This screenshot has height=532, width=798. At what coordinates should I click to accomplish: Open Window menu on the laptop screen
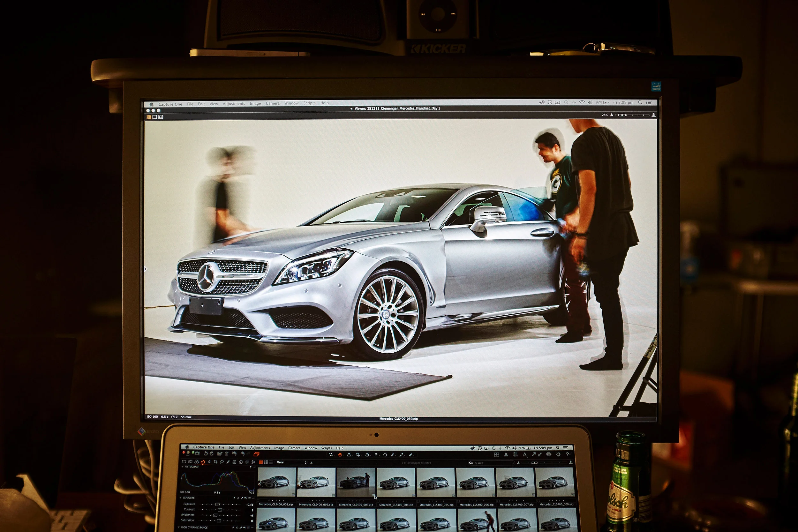tap(311, 448)
